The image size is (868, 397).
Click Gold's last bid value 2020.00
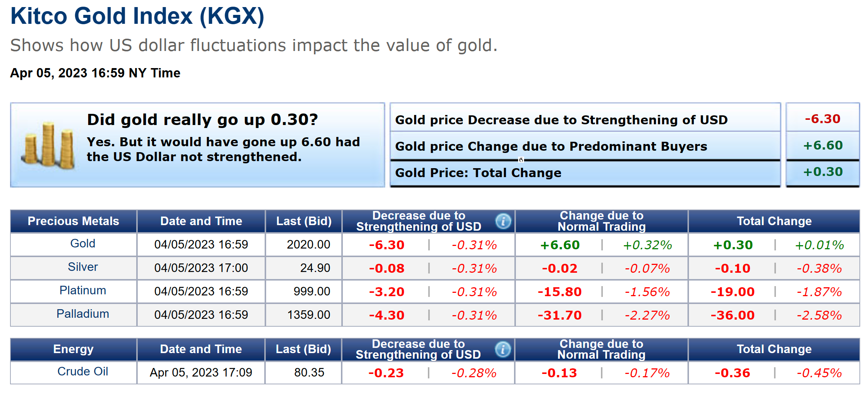pyautogui.click(x=309, y=244)
